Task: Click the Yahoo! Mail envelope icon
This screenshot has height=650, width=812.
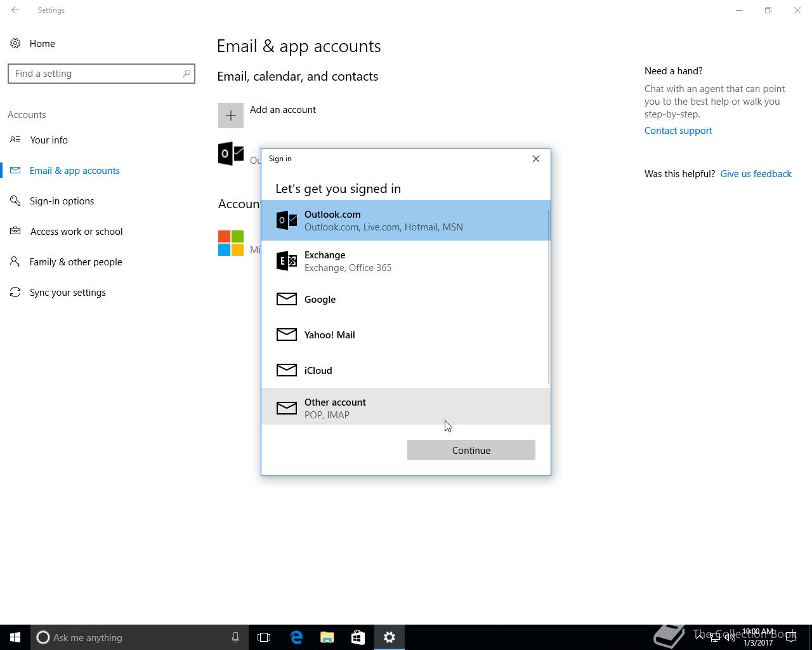Action: (287, 335)
